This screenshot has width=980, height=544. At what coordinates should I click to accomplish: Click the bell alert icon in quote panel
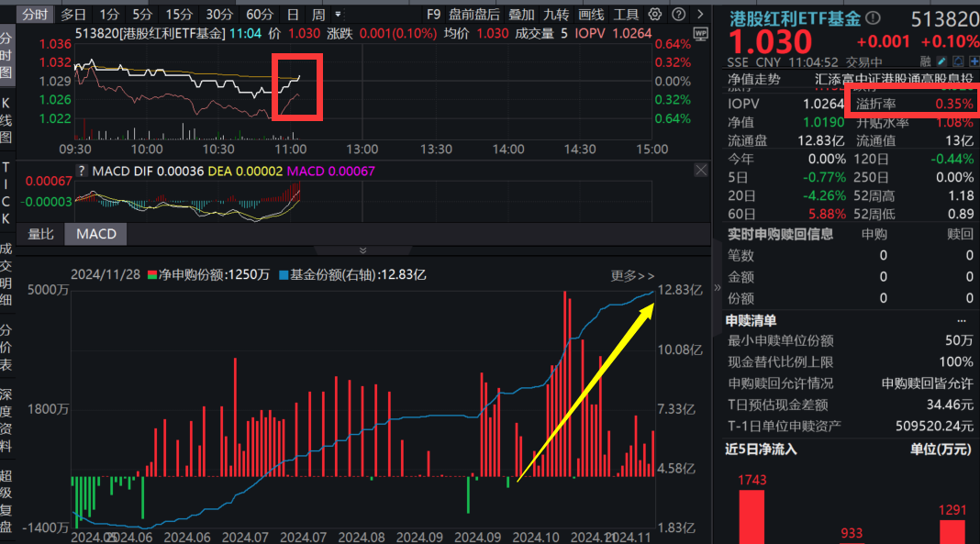957,61
